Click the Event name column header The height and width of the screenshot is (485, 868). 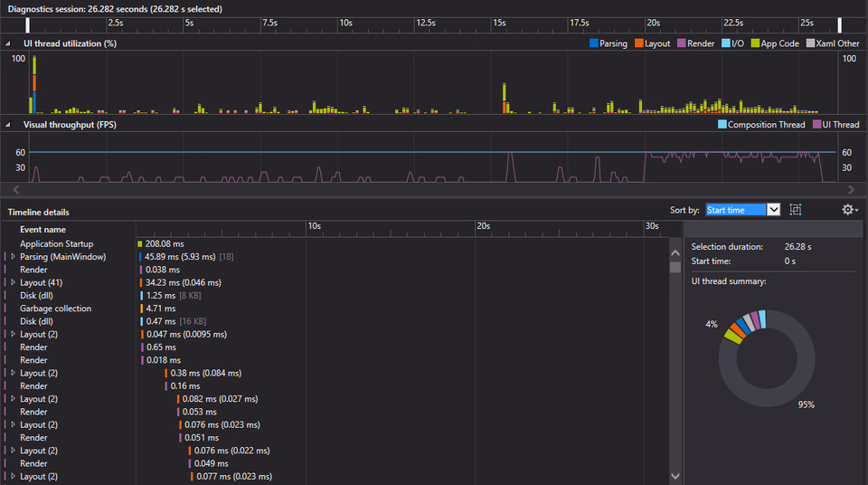coord(42,230)
